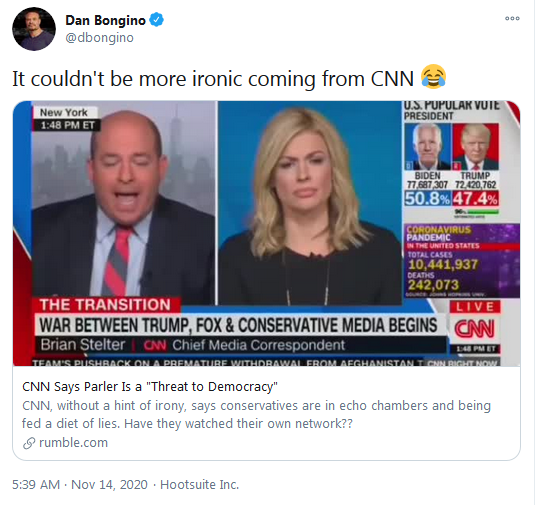Click the LIVE badge in the video
537x505 pixels.
pyautogui.click(x=475, y=307)
